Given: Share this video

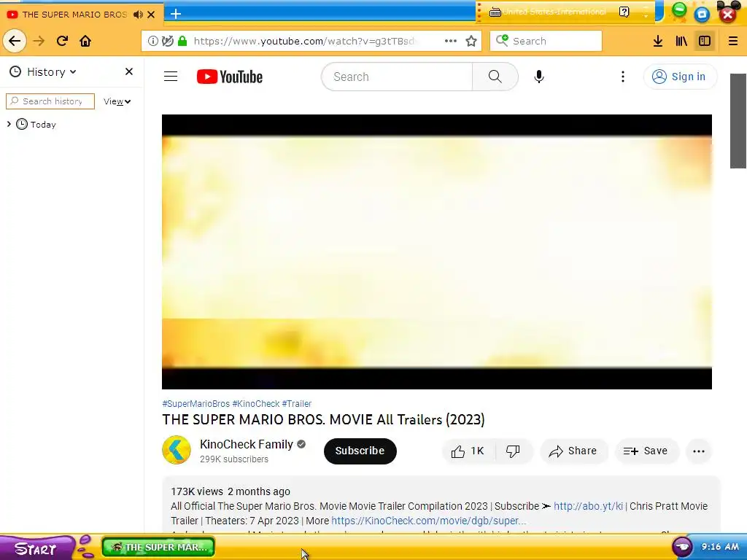Looking at the screenshot, I should click(x=573, y=451).
